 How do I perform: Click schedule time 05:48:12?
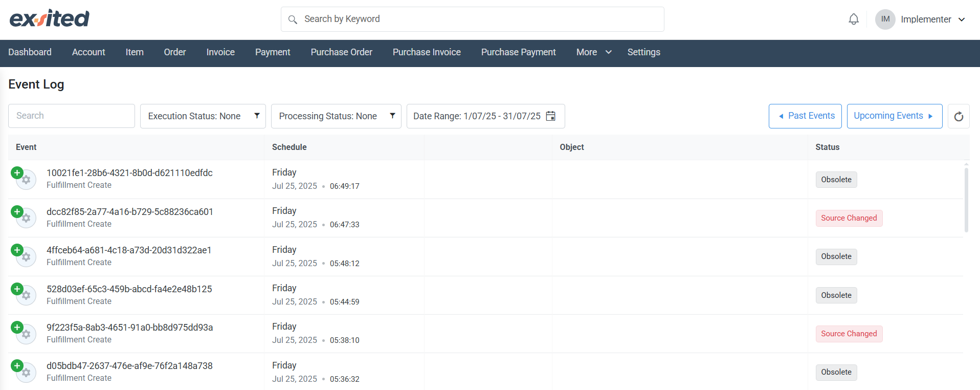point(345,264)
